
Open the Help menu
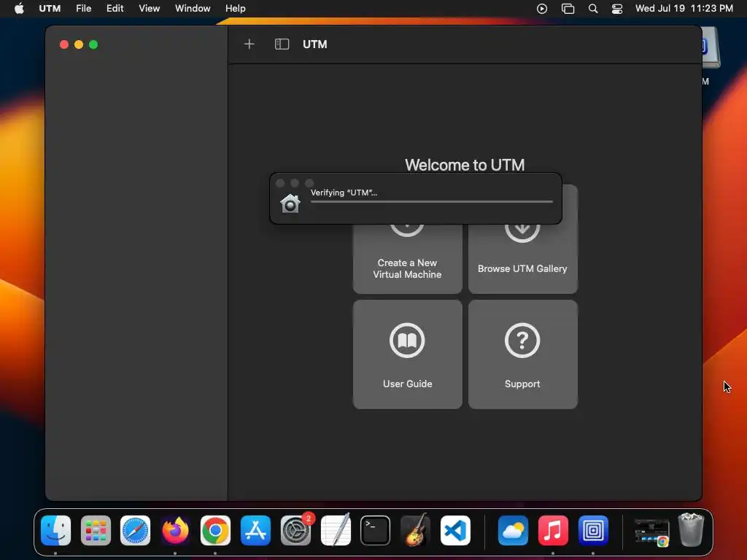236,9
